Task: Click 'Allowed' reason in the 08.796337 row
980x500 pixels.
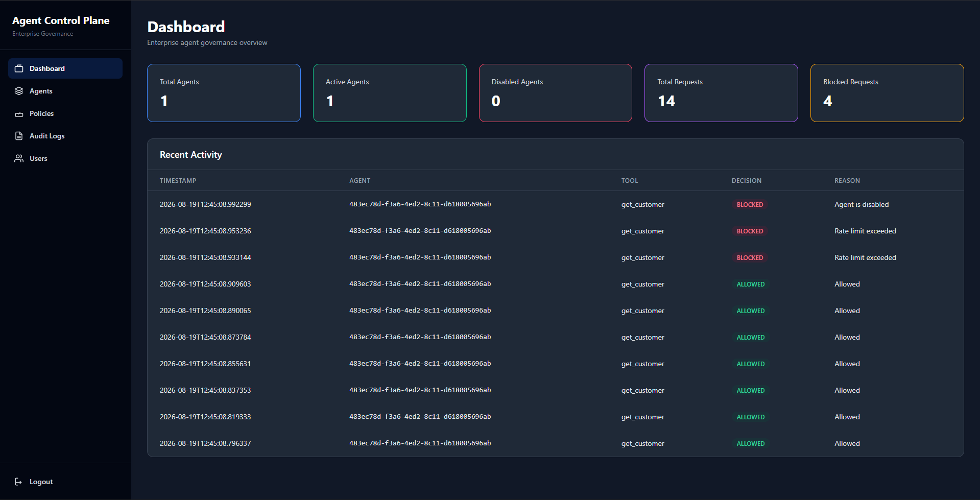Action: tap(847, 443)
